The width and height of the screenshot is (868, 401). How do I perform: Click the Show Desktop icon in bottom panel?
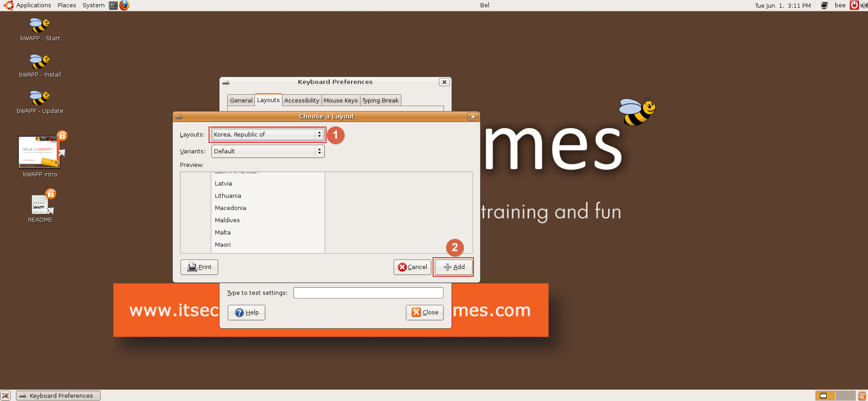point(5,396)
